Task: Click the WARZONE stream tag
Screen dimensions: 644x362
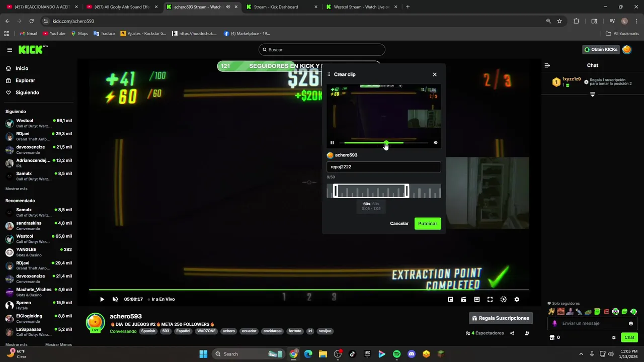Action: click(x=206, y=331)
